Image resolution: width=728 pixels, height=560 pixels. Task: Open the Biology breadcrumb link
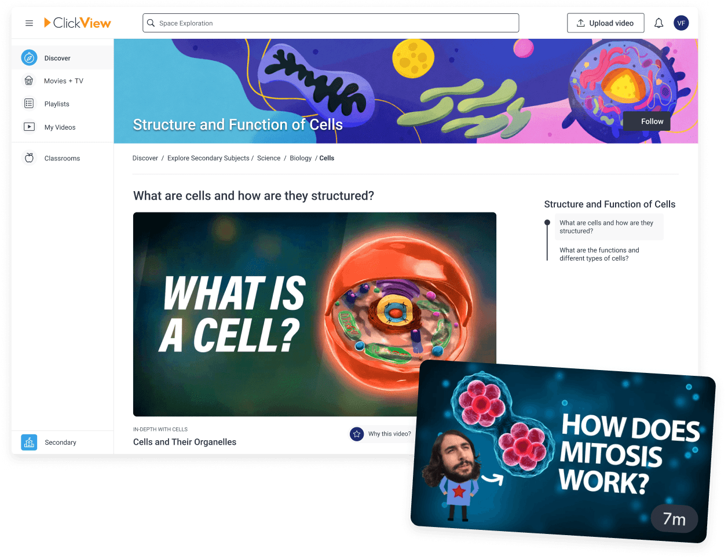(300, 158)
